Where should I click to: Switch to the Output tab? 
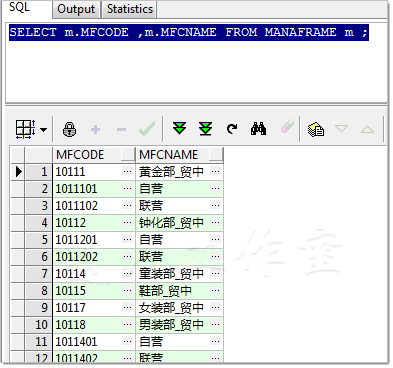76,9
